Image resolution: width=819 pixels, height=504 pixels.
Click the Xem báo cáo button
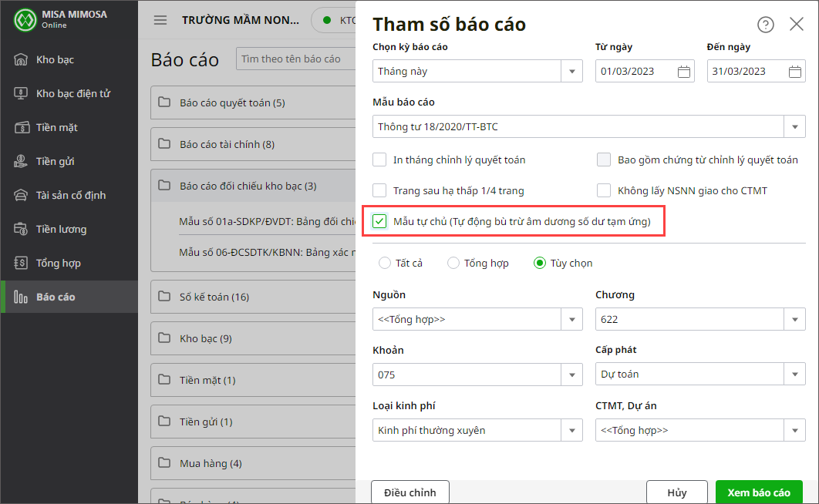758,492
